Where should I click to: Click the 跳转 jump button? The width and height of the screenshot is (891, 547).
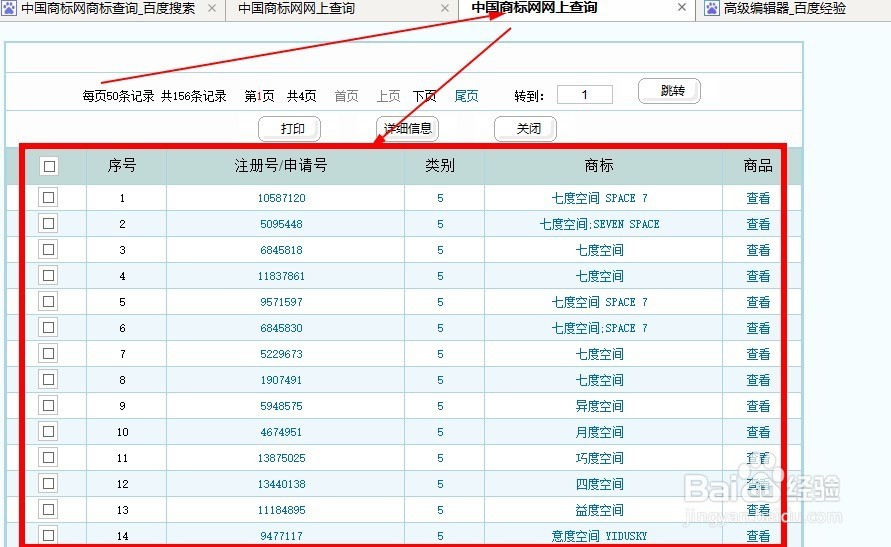[x=669, y=91]
